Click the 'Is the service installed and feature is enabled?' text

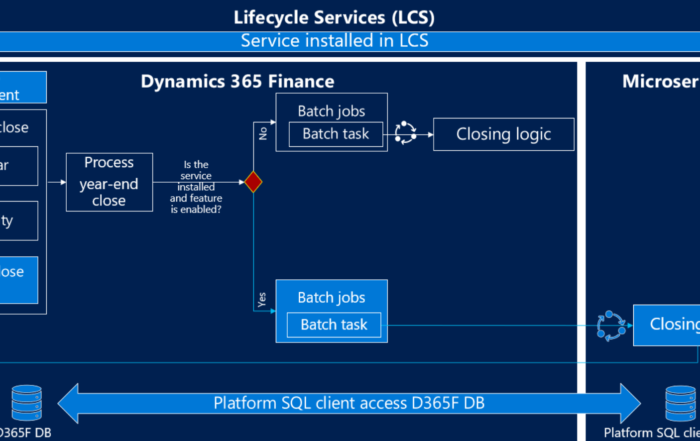[x=196, y=187]
